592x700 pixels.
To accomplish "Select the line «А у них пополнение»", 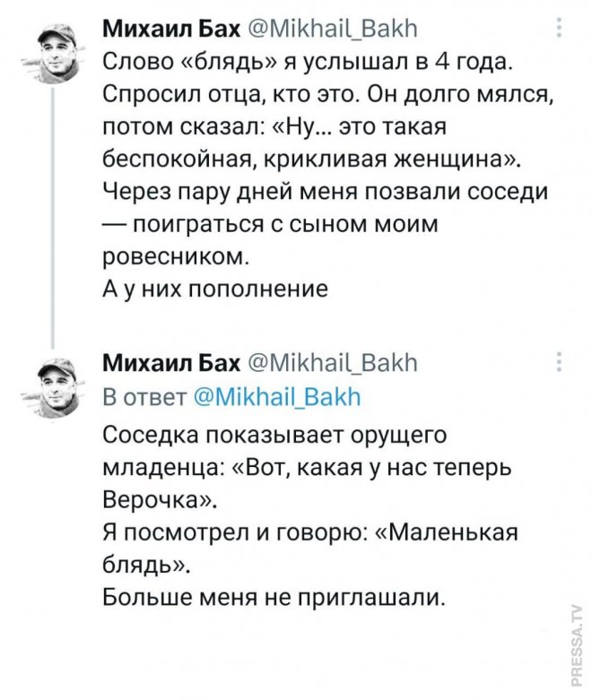I will 205,289.
